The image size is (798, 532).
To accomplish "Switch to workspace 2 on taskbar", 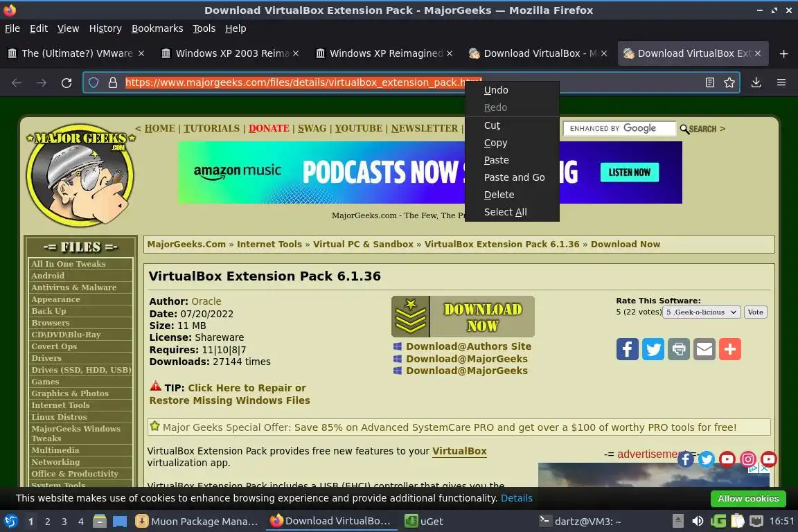I will (x=47, y=522).
